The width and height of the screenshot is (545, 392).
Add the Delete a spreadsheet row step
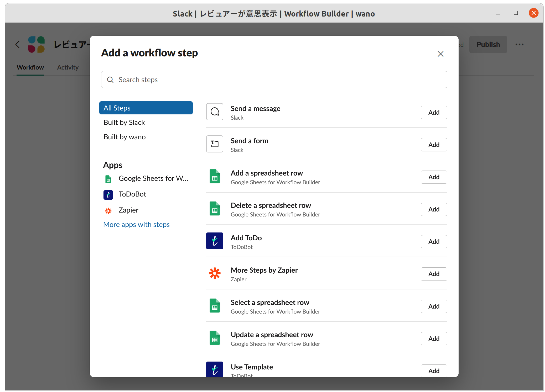(x=434, y=209)
